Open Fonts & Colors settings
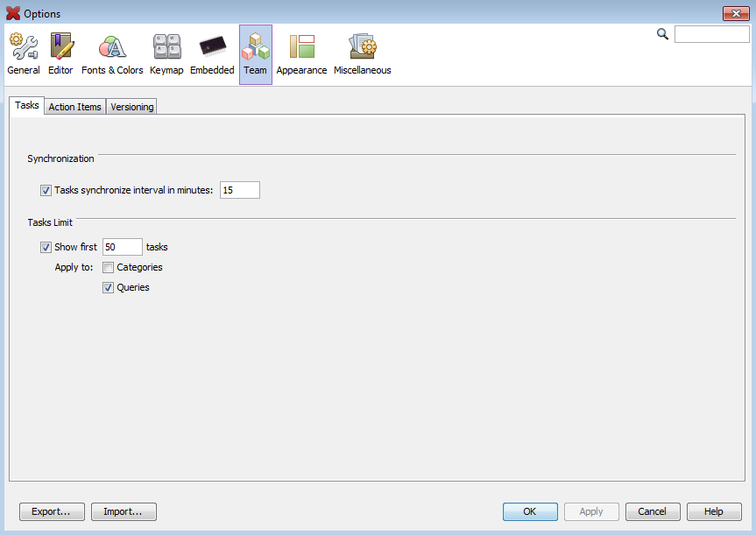Screen dimensions: 756x535 (x=112, y=54)
